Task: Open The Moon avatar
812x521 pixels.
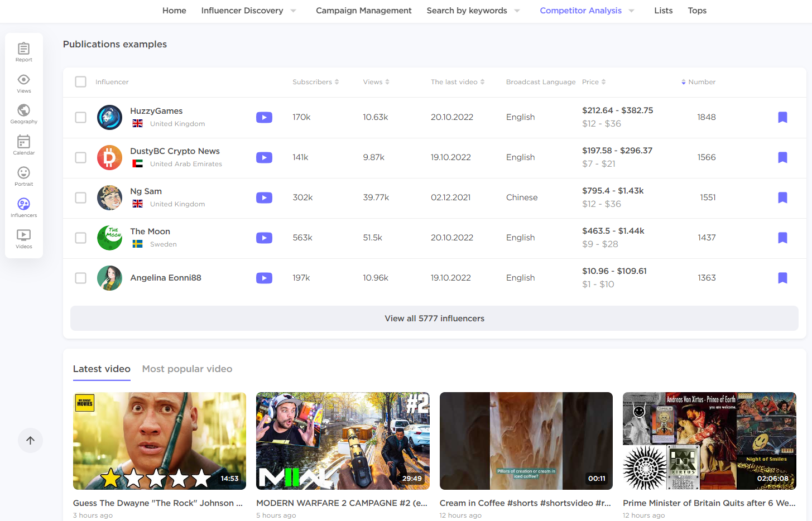Action: pos(109,238)
